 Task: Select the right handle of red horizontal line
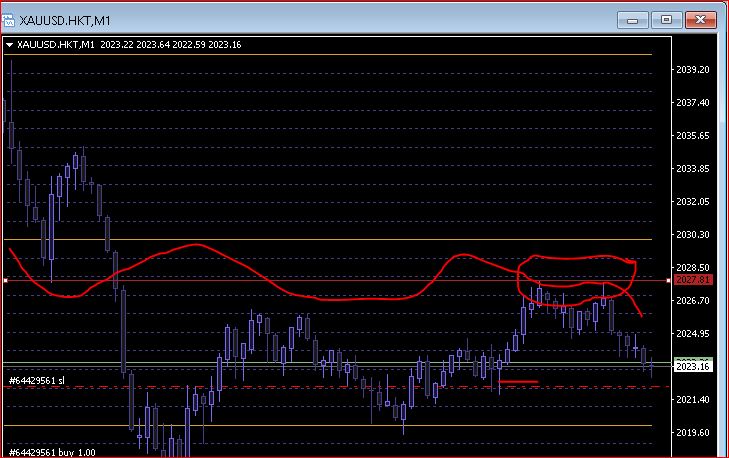click(669, 280)
